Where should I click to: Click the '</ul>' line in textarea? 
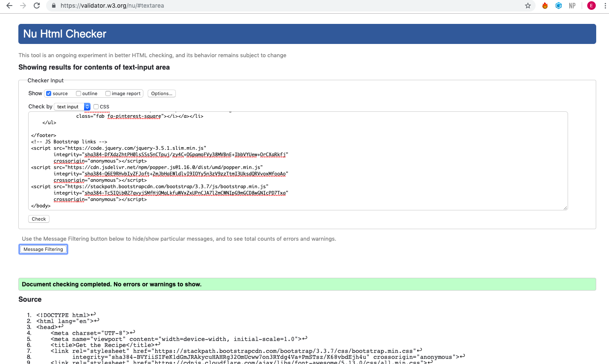pyautogui.click(x=49, y=122)
